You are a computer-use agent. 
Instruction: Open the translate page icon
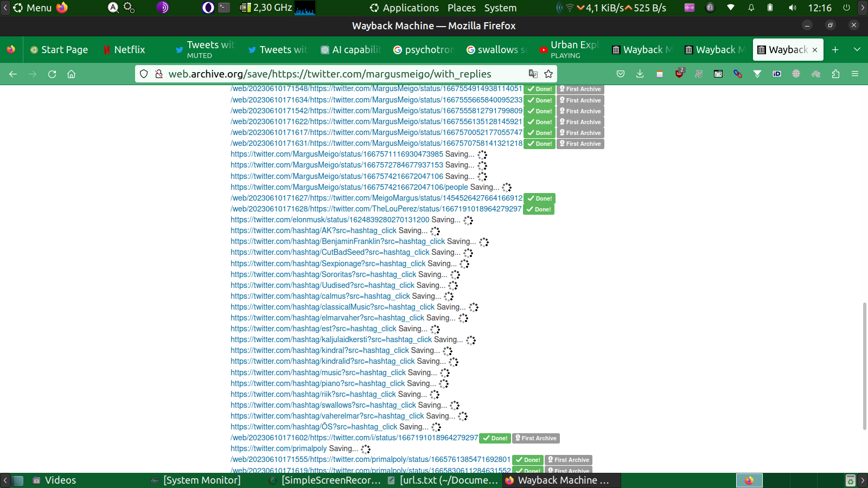point(533,74)
